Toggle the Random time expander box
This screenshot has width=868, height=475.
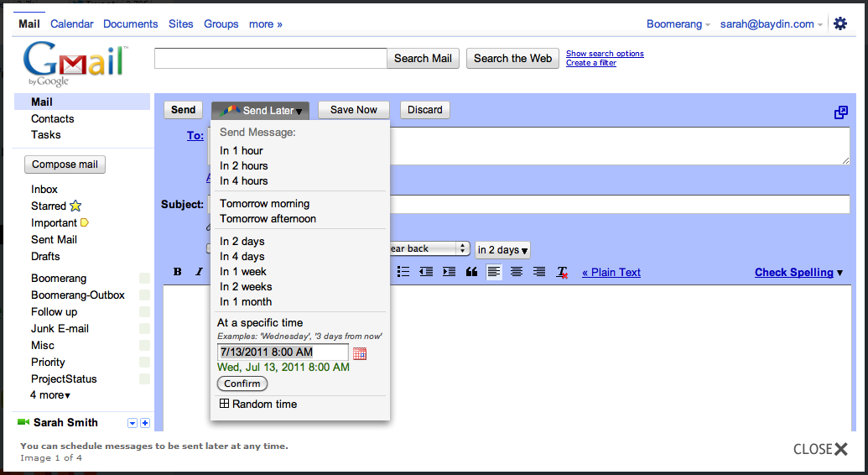pos(224,404)
